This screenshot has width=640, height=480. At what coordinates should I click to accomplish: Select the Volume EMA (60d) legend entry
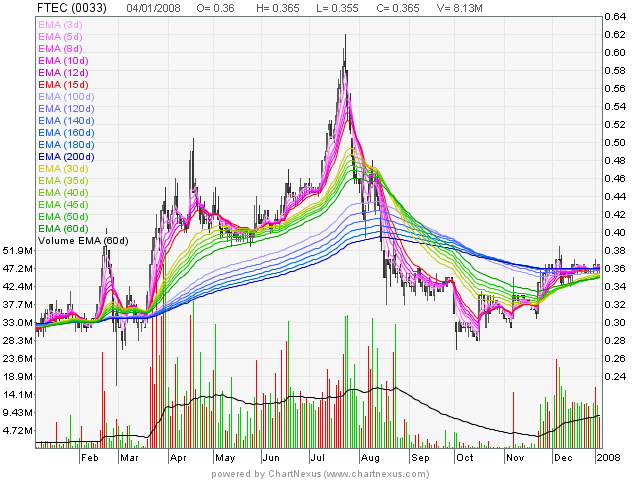tap(81, 241)
